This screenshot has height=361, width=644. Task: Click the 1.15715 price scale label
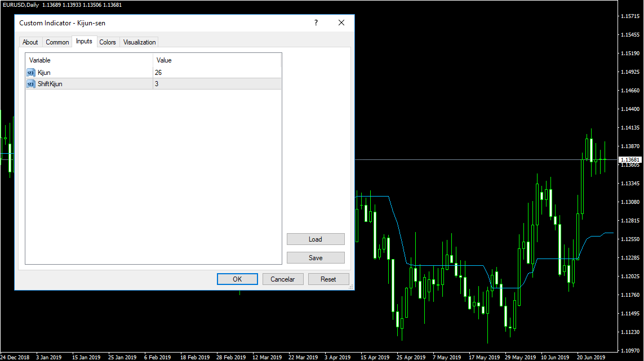[x=630, y=16]
